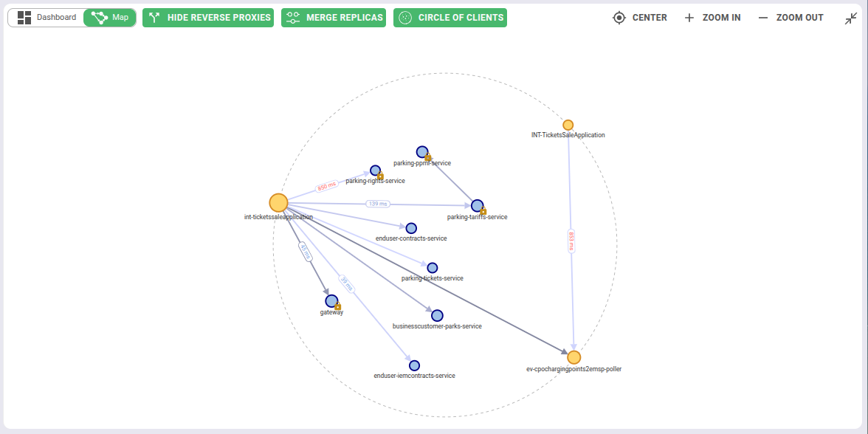Toggle Merge Replicas option
The image size is (868, 434).
click(x=334, y=18)
